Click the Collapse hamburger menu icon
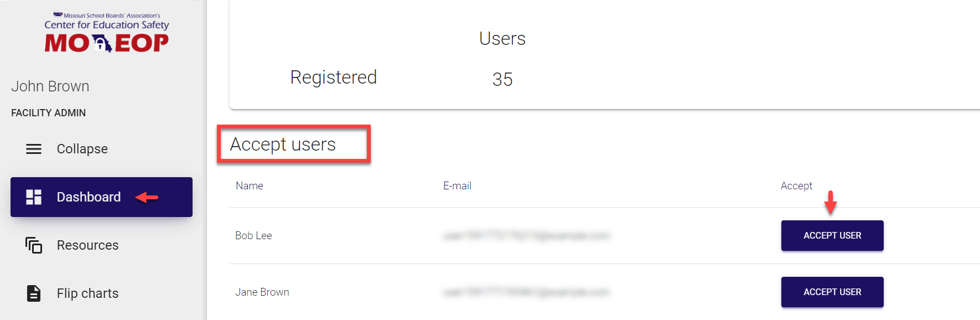980x320 pixels. coord(34,149)
